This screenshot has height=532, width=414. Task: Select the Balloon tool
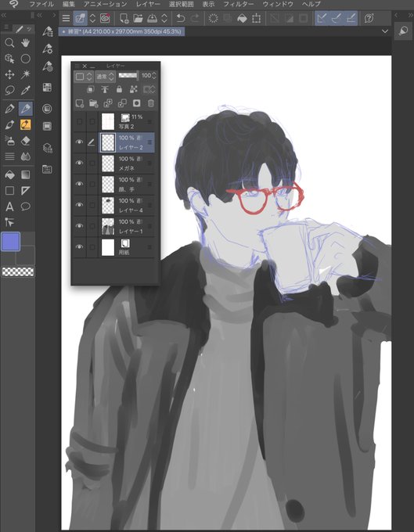(x=26, y=207)
